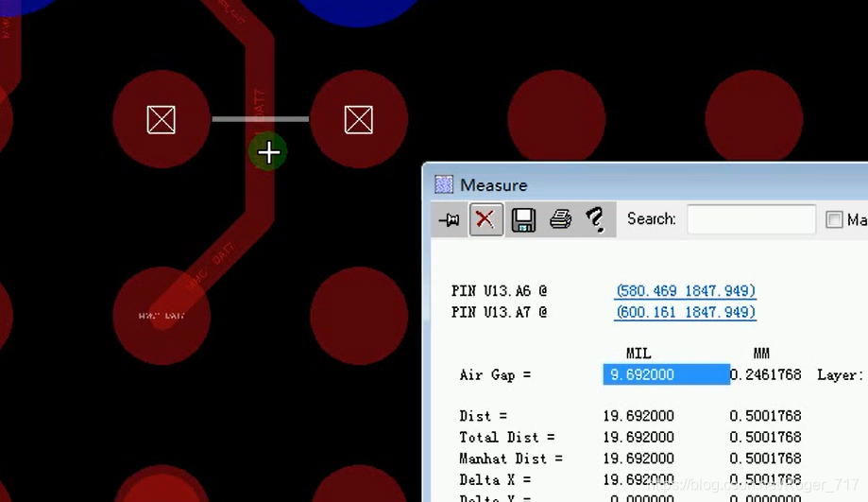
Task: Click the pin icon in Measure toolbar
Action: click(x=449, y=219)
